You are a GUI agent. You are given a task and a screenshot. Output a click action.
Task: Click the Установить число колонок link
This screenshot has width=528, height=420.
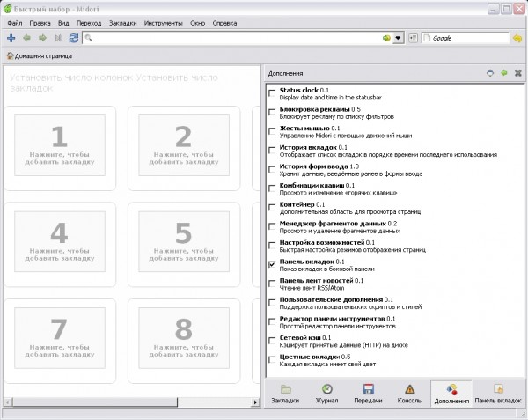(x=71, y=77)
